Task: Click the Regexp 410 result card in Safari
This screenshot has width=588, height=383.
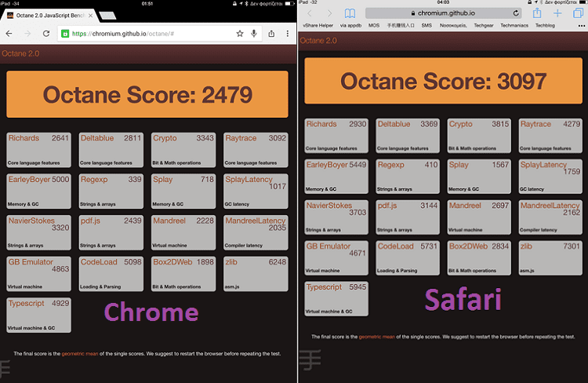Action: (x=408, y=176)
